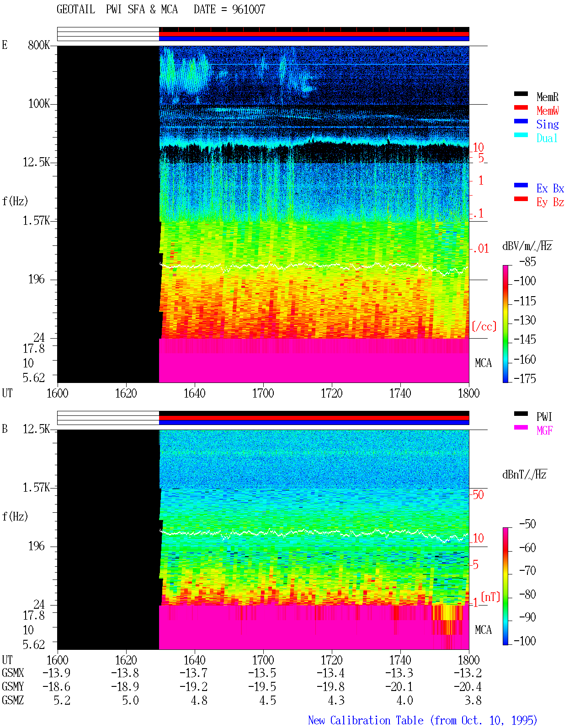
Task: Click the white density trace in the E spectrogram
Action: [314, 266]
